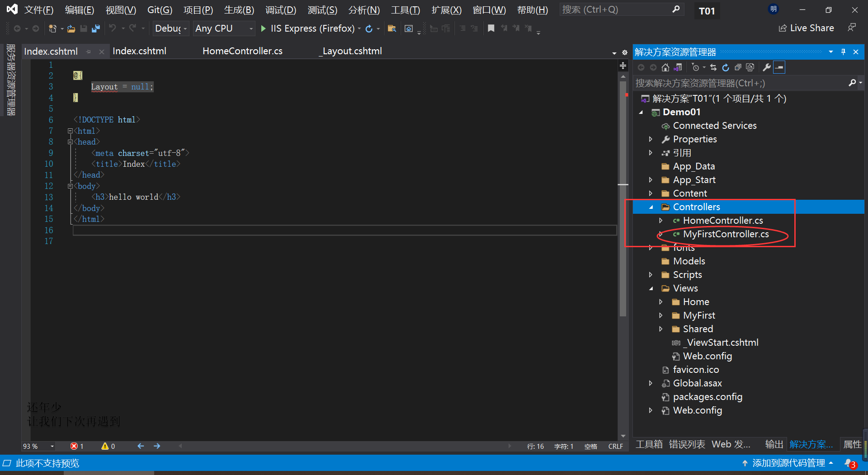This screenshot has width=868, height=475.
Task: Click the error count icon in status bar
Action: (74, 446)
